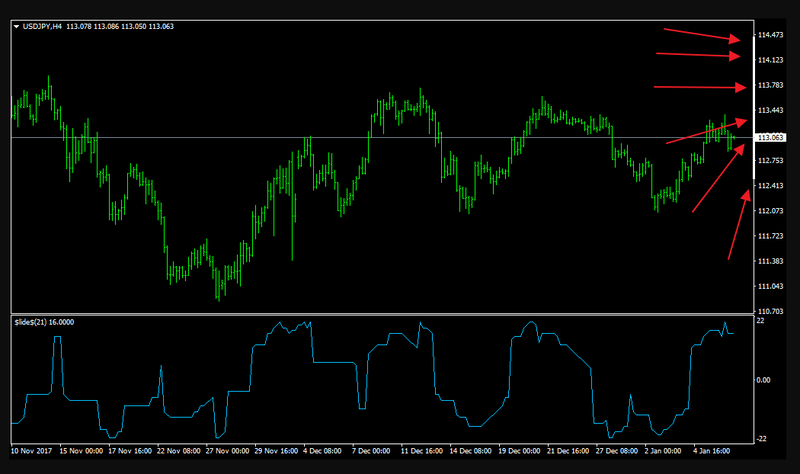
Task: Select the 15 Nov 00:00 time label
Action: [x=81, y=451]
